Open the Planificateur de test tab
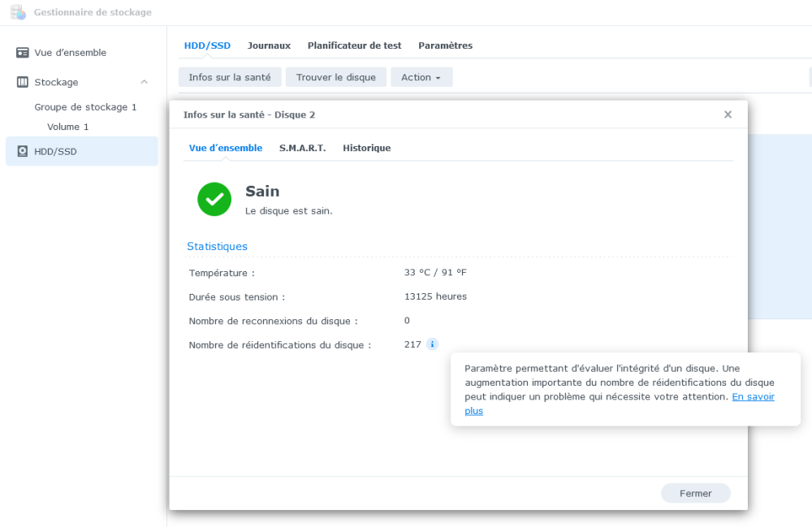 pos(354,45)
